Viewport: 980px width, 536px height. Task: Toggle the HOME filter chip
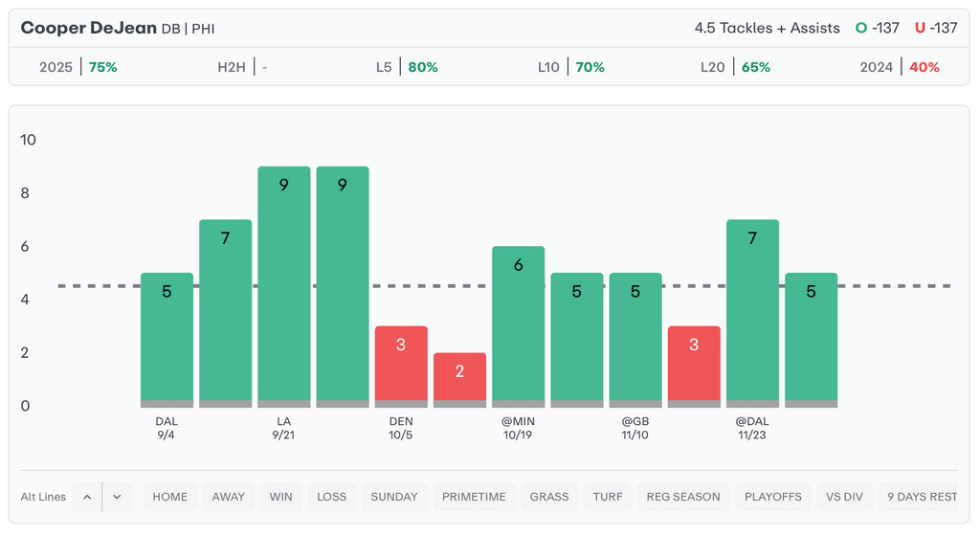tap(170, 497)
